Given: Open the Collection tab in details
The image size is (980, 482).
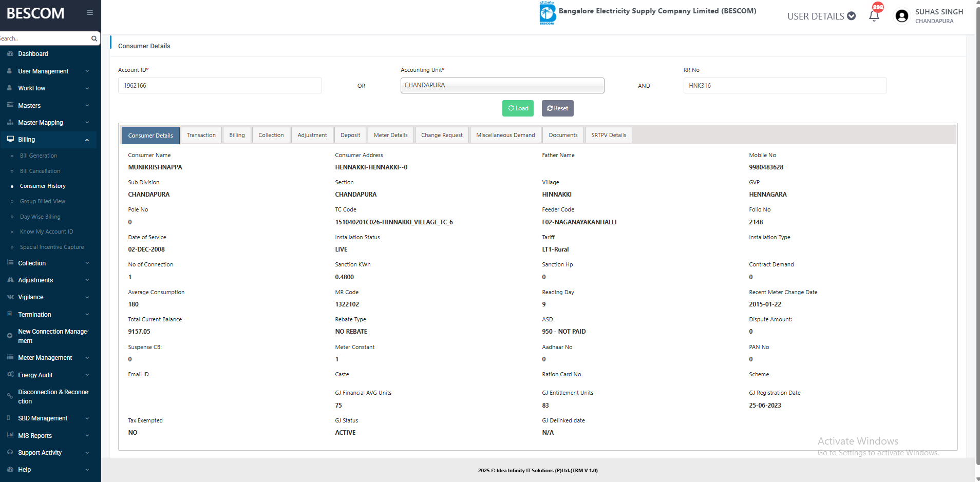Looking at the screenshot, I should pyautogui.click(x=271, y=135).
